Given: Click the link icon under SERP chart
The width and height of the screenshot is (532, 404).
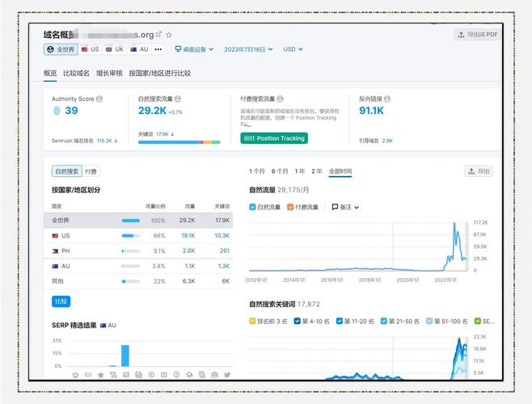Looking at the screenshot, I should coord(88,375).
